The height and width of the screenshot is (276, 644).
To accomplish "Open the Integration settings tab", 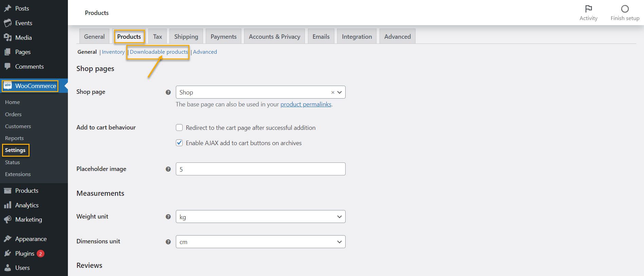I will 357,36.
